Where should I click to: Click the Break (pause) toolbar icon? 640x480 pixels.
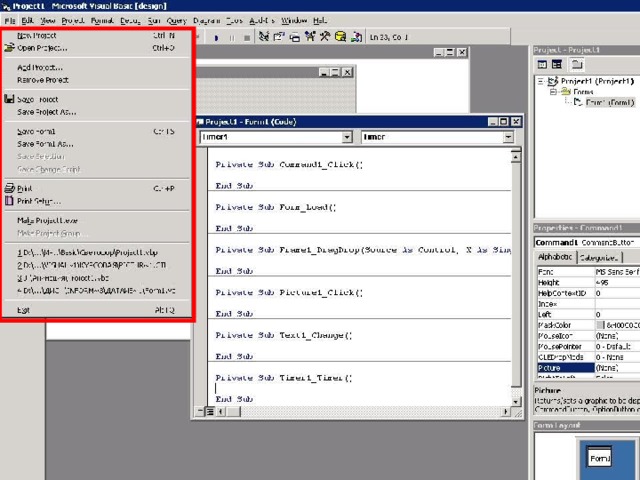point(232,38)
